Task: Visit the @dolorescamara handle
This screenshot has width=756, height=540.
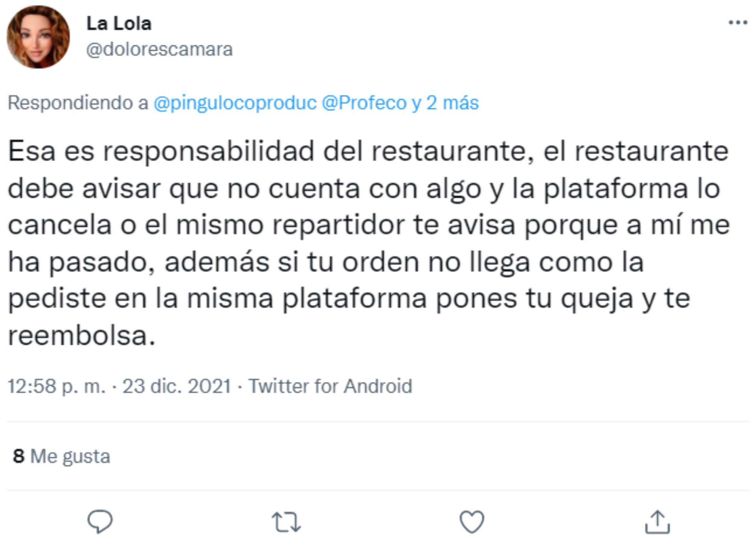Action: [160, 50]
